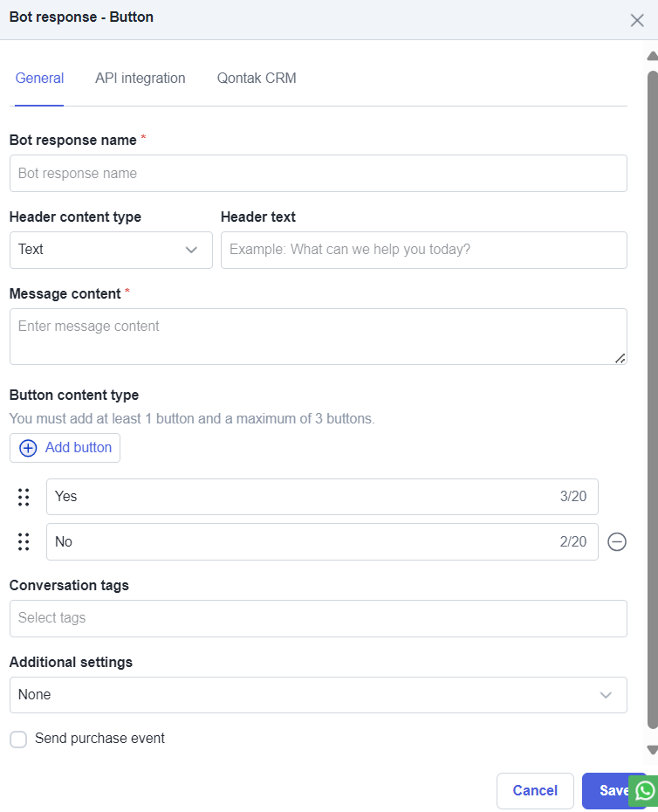658x812 pixels.
Task: Click the WhatsApp chat icon
Action: click(644, 790)
